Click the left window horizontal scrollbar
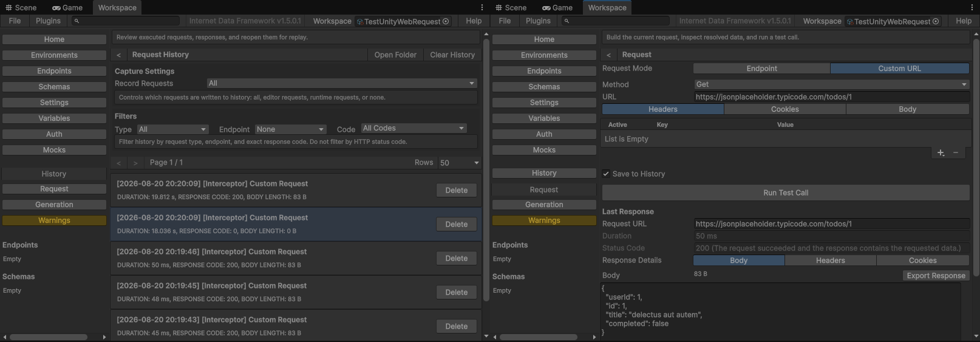Image resolution: width=980 pixels, height=342 pixels. [x=49, y=337]
